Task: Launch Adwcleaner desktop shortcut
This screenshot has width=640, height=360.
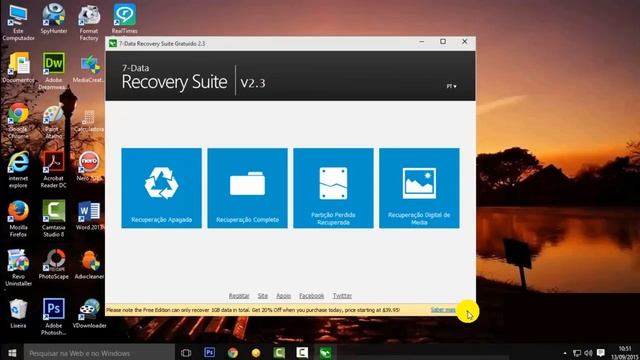Action: point(89,264)
